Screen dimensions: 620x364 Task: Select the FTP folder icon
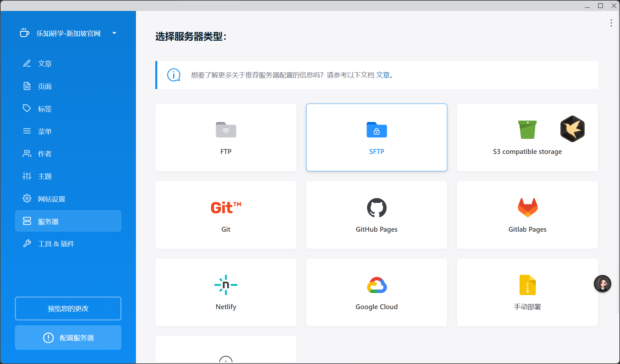coord(226,130)
